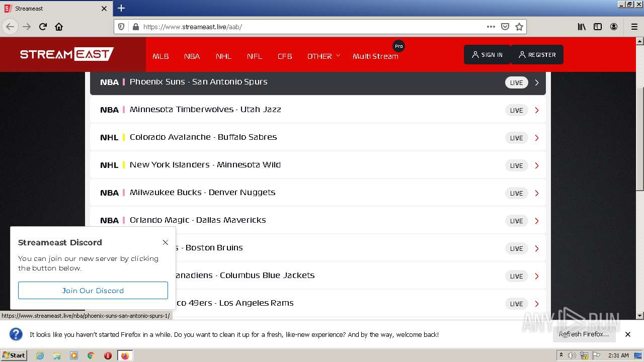Click chevron on Boston Bruins row
Screen dimensions: 644x362
coord(537,248)
